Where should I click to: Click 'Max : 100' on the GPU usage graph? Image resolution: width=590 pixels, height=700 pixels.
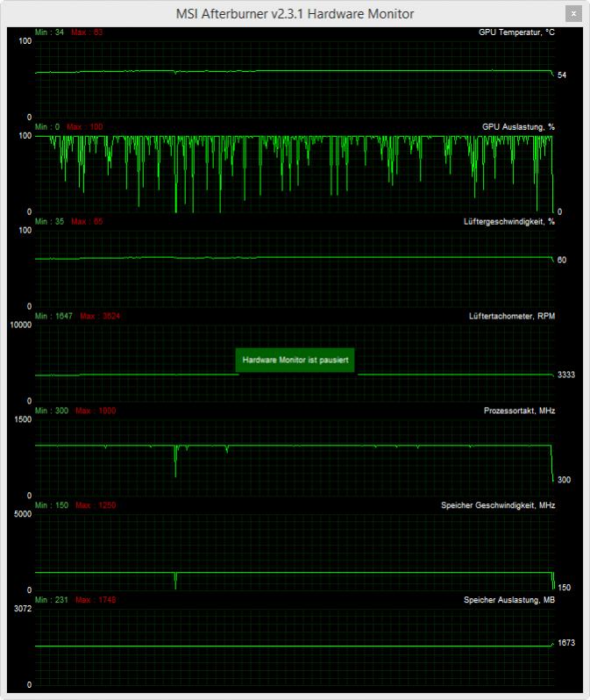coord(85,127)
